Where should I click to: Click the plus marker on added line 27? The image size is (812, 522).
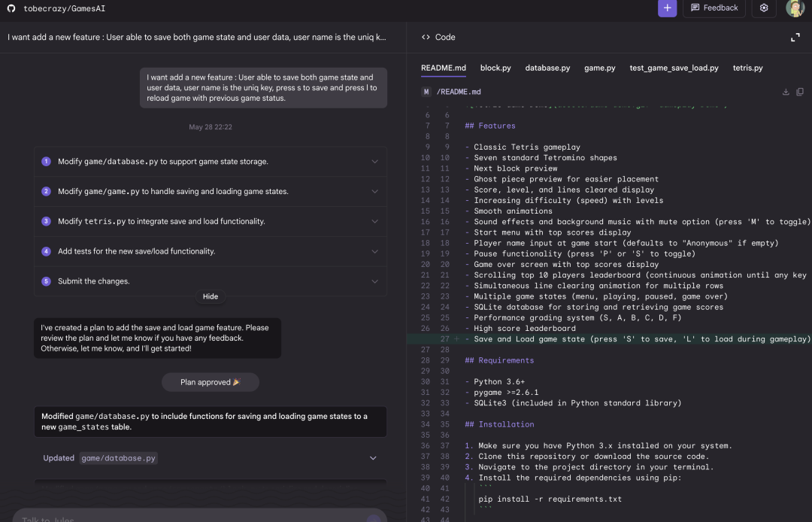pyautogui.click(x=457, y=339)
